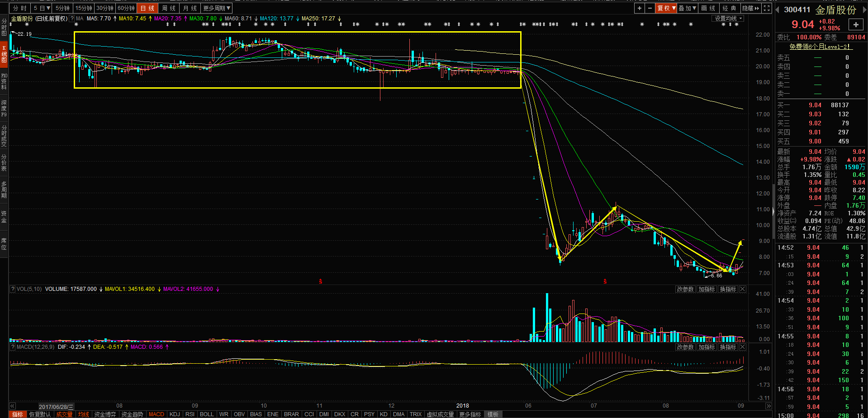Click 改参数 button in the volume panel
Image resolution: width=868 pixels, height=418 pixels.
[685, 289]
